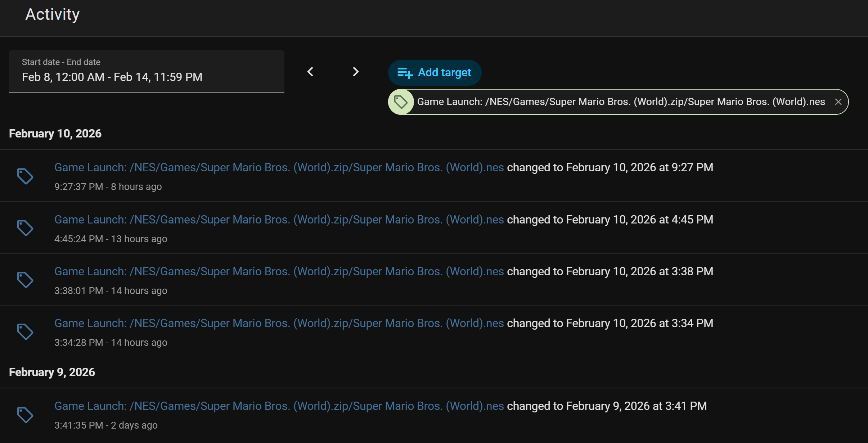Click the green tag icon in target chip
Viewport: 868px width, 443px height.
click(x=401, y=102)
